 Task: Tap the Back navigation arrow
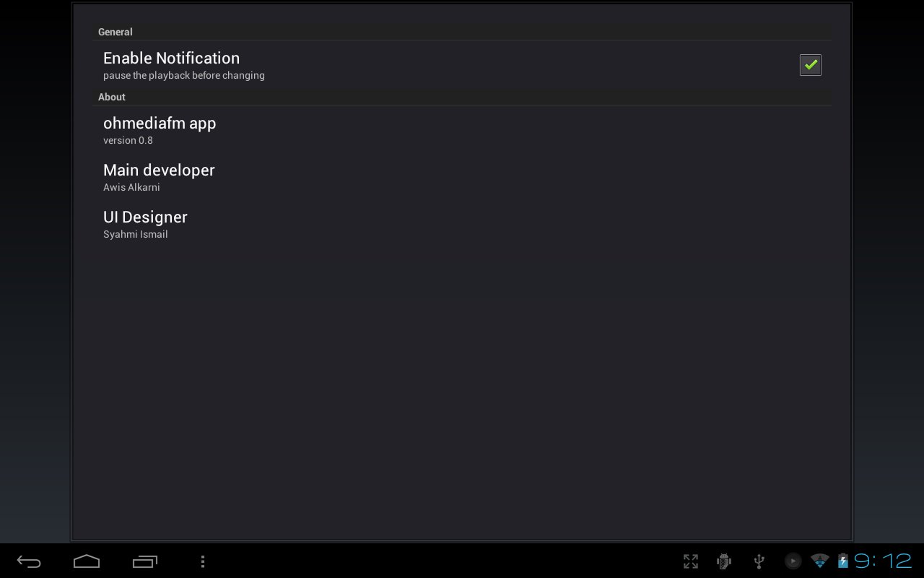[29, 561]
